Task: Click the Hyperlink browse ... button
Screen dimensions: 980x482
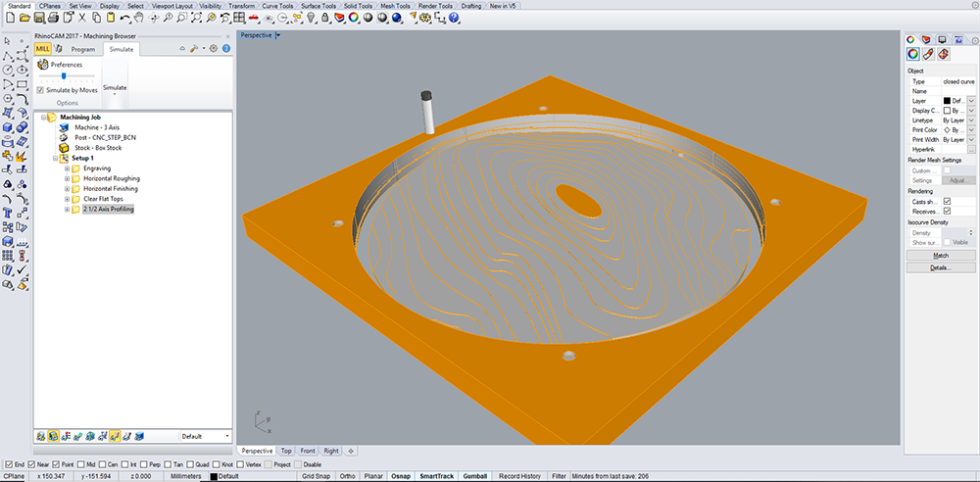Action: tap(971, 150)
